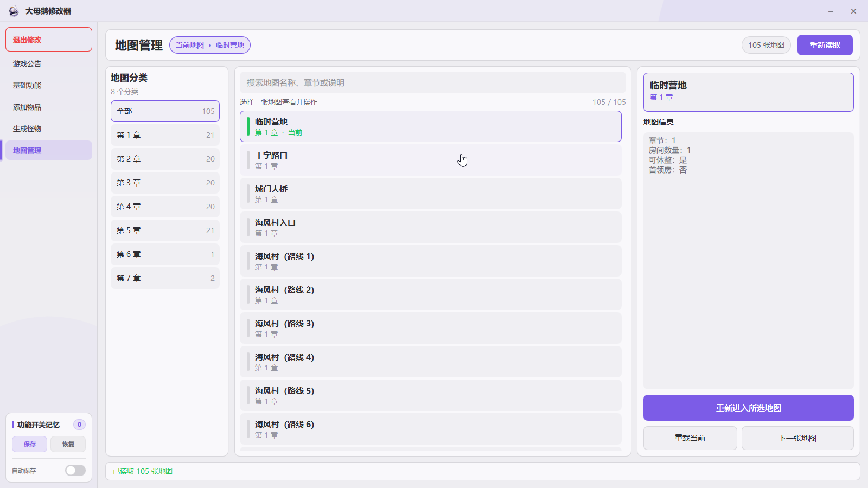
Task: Close the 大母鹅修改器 window
Action: (853, 11)
